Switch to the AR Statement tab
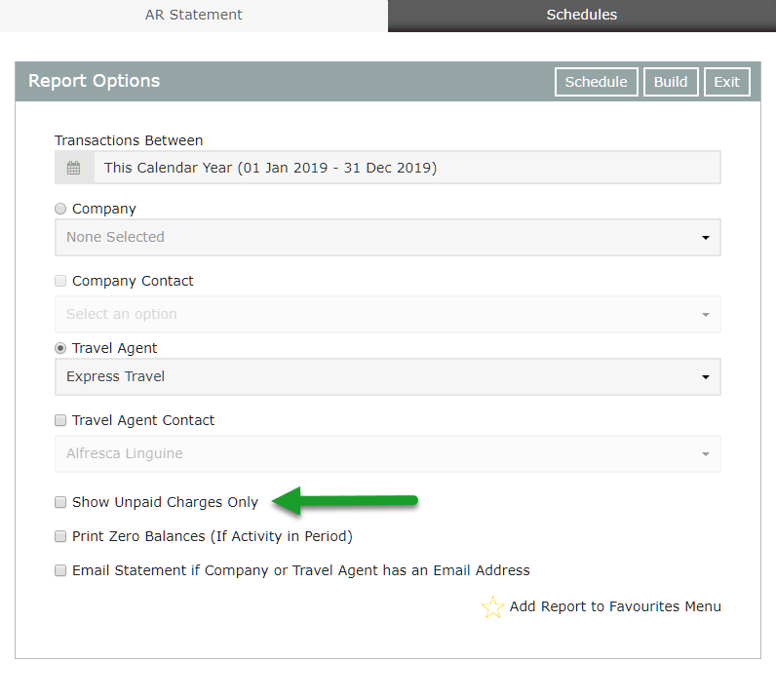 [x=193, y=16]
